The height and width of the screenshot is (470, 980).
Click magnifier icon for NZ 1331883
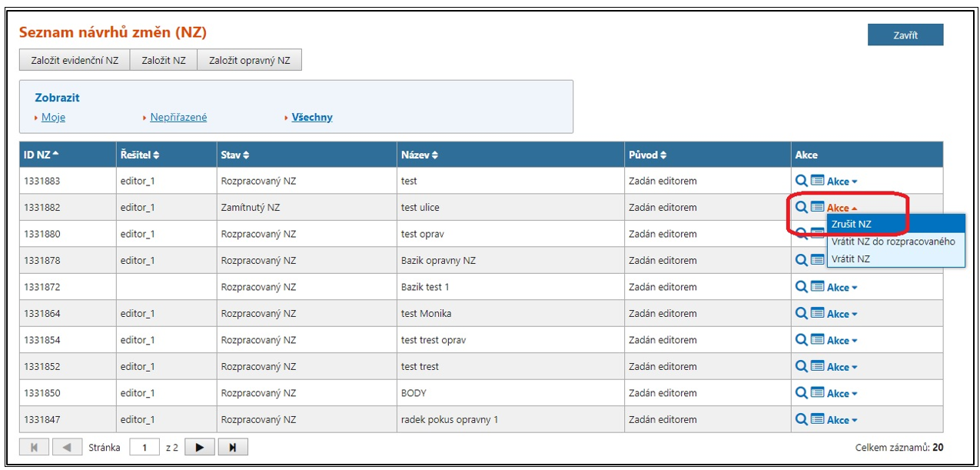pos(801,181)
